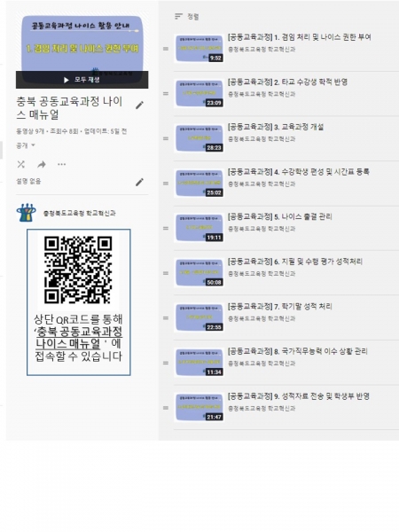Open the 50:08 video thumbnail for 성적처리

[x=199, y=273]
